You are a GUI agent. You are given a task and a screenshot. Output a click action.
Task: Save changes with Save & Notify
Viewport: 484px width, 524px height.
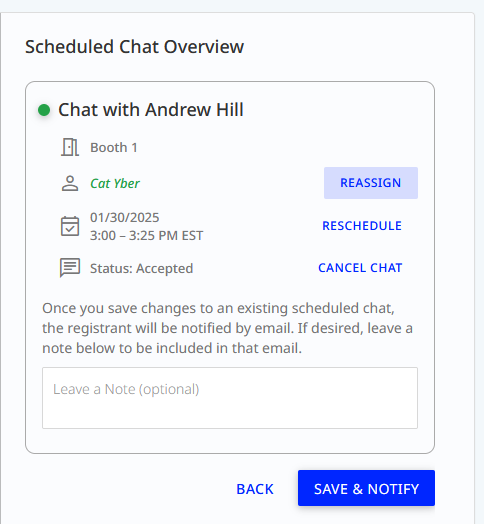click(366, 488)
